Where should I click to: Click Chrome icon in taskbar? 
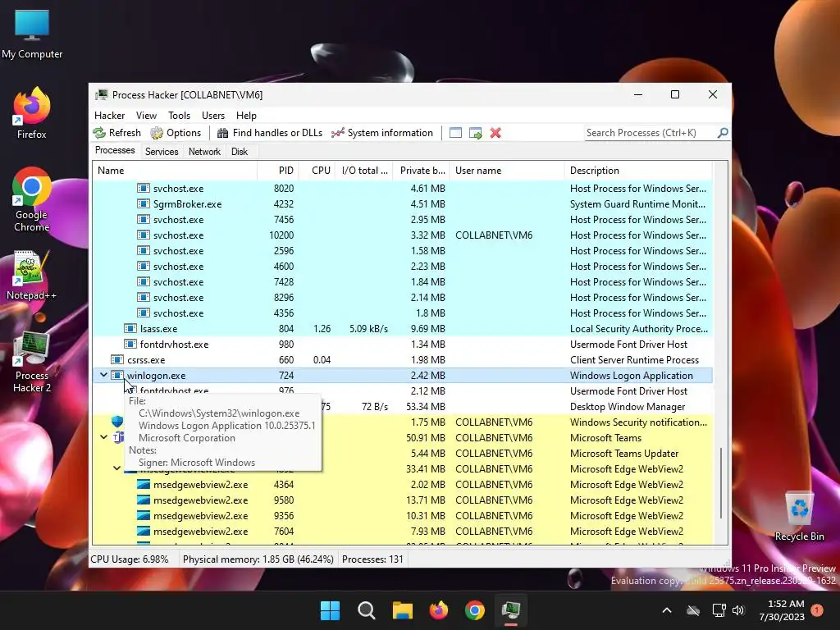[475, 610]
